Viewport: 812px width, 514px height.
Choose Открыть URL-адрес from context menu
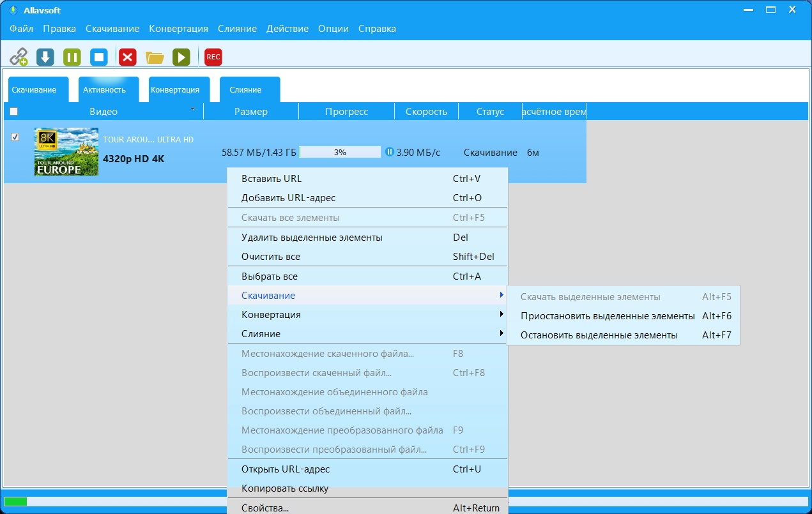[x=367, y=469]
